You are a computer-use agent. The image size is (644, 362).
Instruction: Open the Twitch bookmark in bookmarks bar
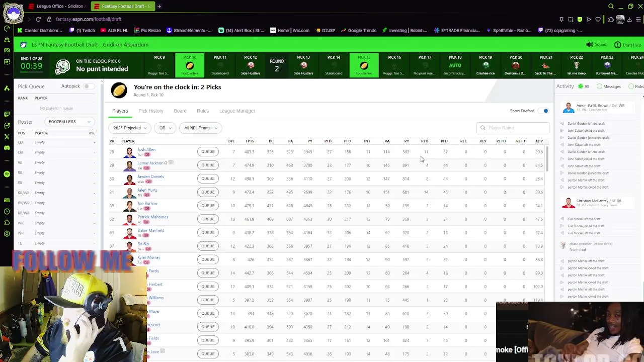(x=82, y=30)
